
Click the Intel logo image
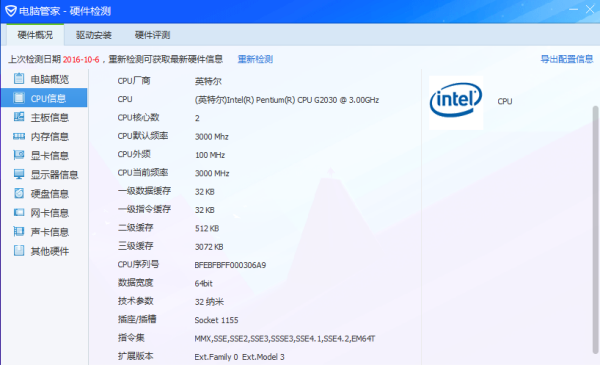[x=456, y=103]
